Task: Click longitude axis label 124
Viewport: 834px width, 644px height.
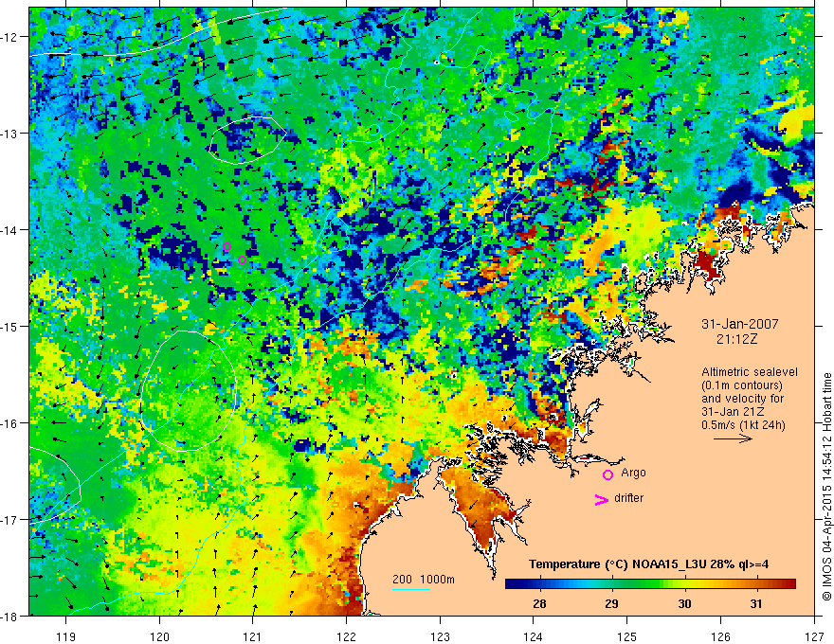Action: click(x=534, y=636)
